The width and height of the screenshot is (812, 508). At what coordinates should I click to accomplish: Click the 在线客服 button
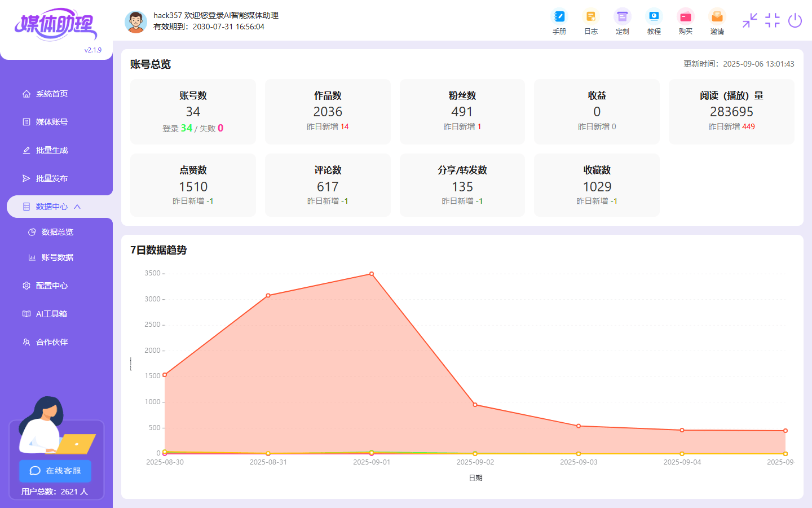pyautogui.click(x=55, y=471)
